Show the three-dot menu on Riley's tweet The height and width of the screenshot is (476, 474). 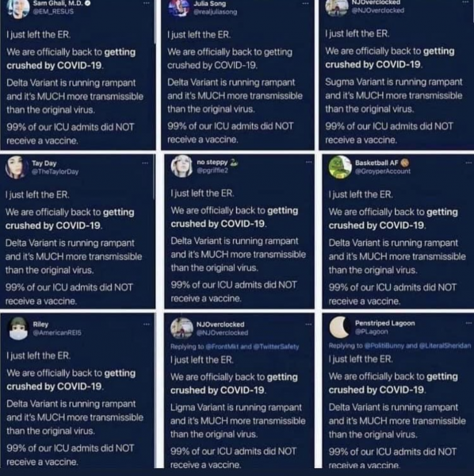[x=147, y=324]
